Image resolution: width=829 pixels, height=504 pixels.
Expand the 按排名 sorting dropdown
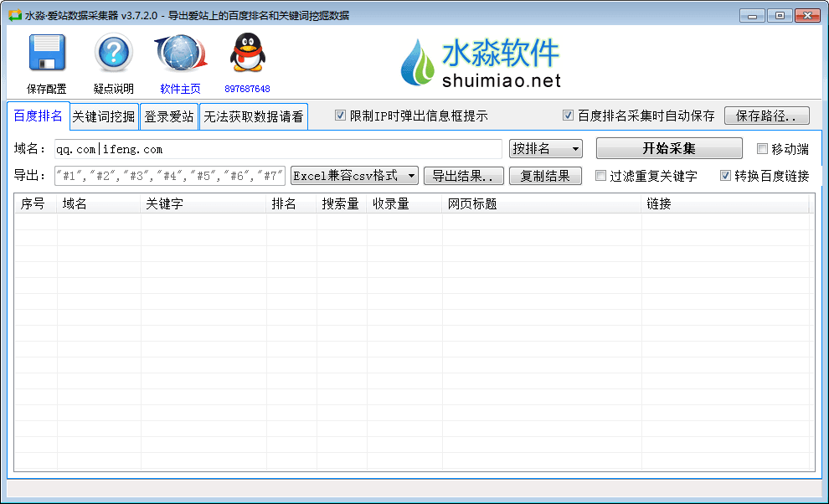click(546, 149)
